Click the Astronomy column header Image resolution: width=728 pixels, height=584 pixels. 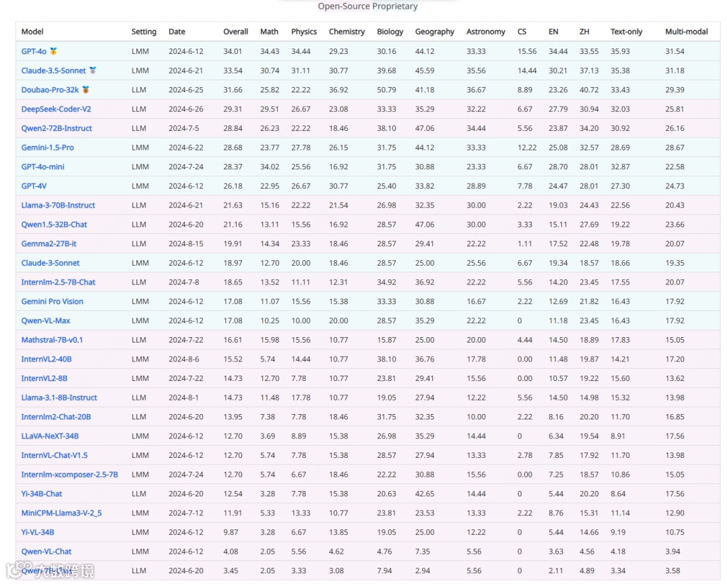(485, 32)
